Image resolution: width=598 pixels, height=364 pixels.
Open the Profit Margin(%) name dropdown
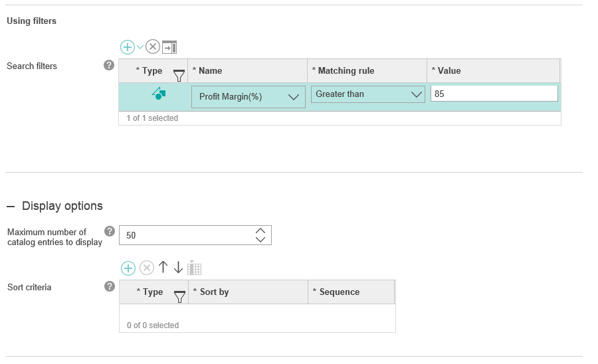pos(294,97)
